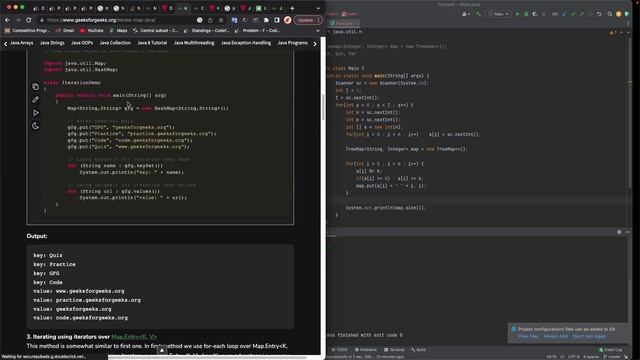The image size is (640, 360).
Task: Open the TODO tool window
Action: click(x=340, y=350)
